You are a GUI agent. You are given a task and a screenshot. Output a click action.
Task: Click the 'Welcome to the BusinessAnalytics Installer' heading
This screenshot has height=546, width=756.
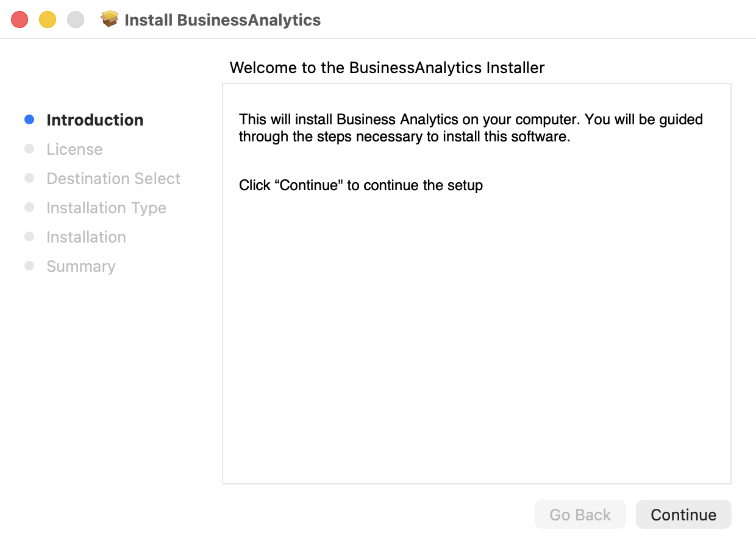coord(387,68)
